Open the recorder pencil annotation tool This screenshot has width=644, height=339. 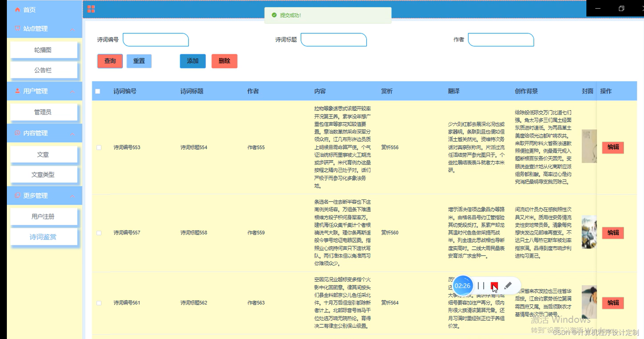[508, 285]
